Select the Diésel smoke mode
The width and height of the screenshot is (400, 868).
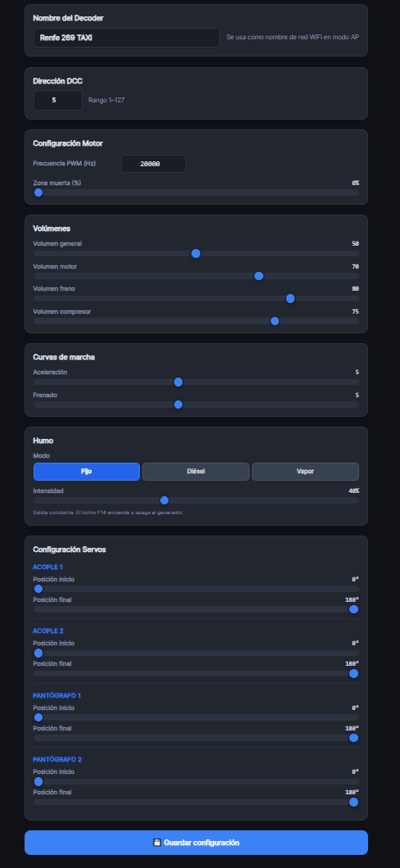tap(196, 472)
